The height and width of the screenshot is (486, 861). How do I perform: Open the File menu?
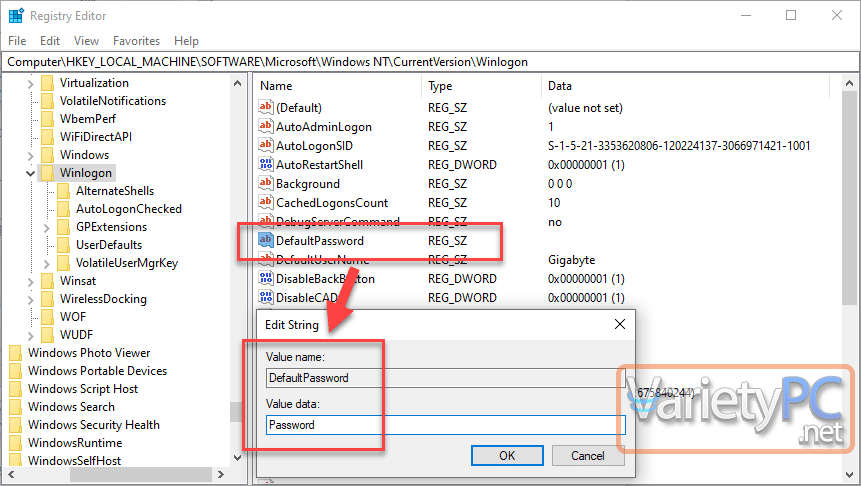coord(17,41)
